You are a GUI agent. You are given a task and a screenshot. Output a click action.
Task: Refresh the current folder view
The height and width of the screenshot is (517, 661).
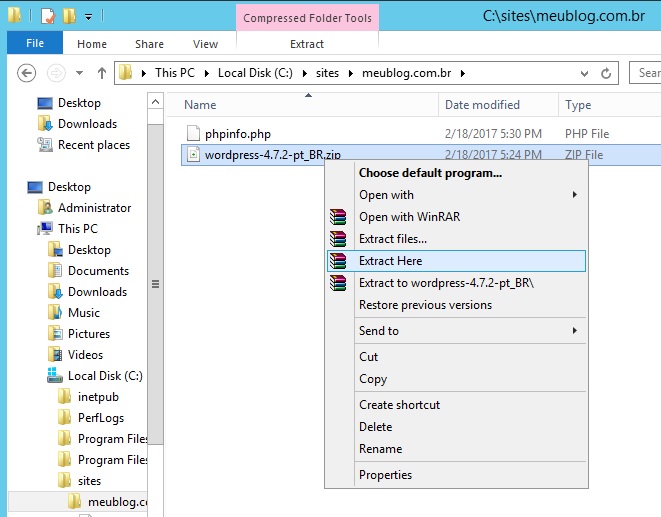tap(606, 73)
